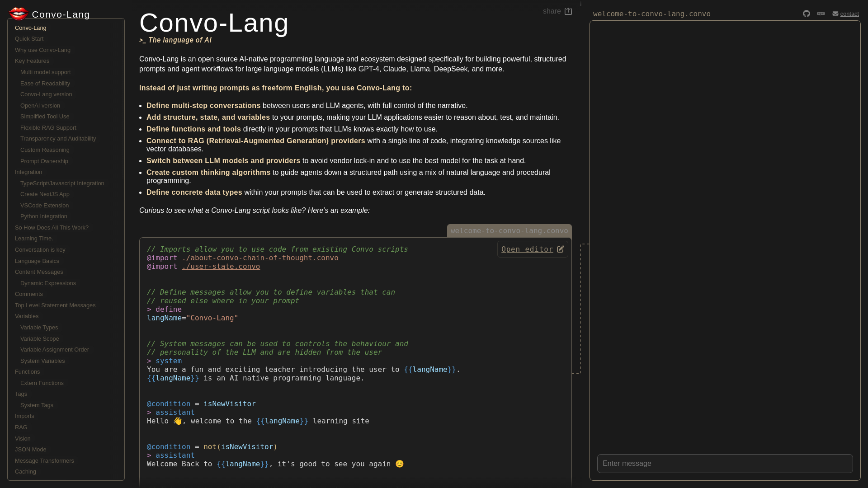Open Message Transformers entry
The image size is (868, 488).
(x=44, y=461)
